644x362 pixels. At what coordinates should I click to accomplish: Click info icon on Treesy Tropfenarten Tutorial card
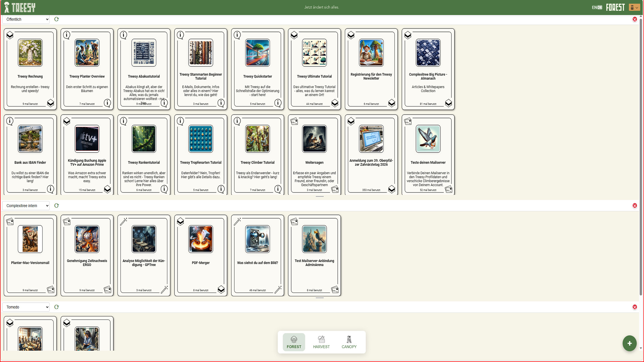coord(180,121)
